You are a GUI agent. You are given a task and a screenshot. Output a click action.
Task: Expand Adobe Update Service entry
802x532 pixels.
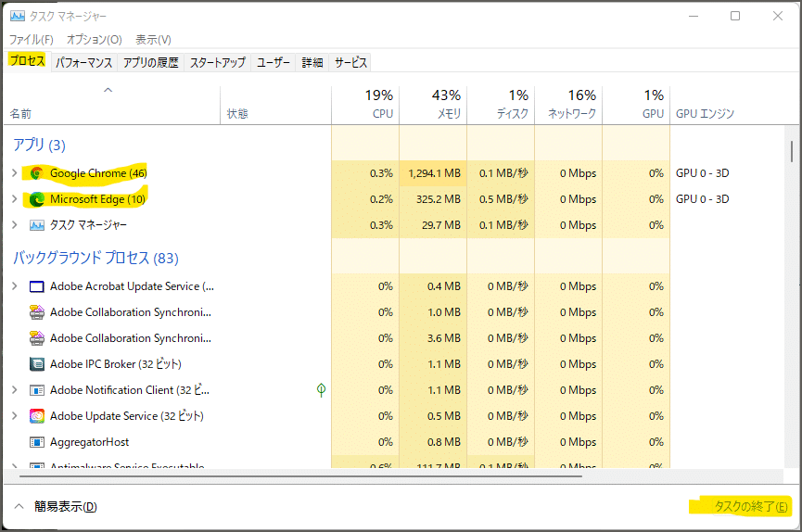(x=14, y=416)
